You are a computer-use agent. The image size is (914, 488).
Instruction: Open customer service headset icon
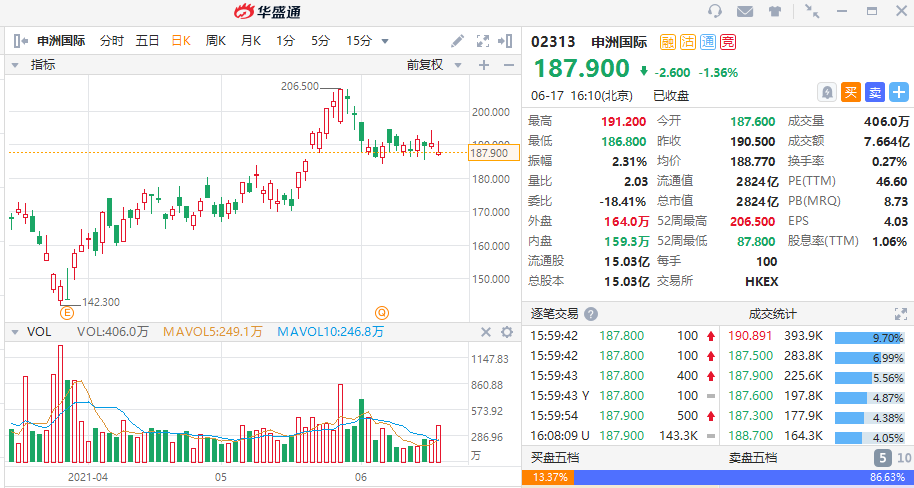[x=714, y=11]
